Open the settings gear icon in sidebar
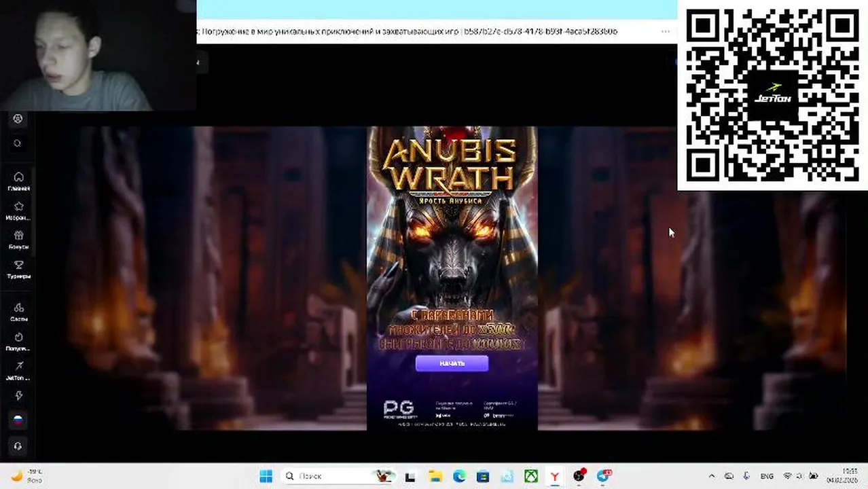 (x=18, y=119)
